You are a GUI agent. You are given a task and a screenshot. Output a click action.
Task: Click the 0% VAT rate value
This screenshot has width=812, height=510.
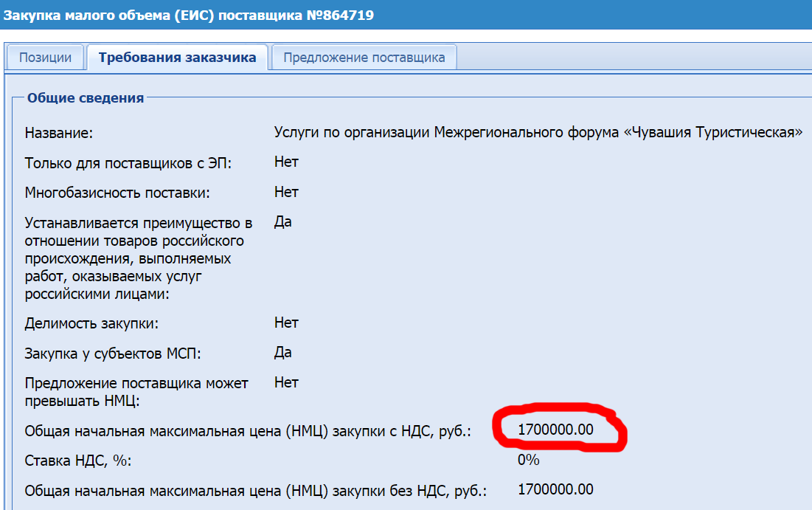tap(529, 460)
